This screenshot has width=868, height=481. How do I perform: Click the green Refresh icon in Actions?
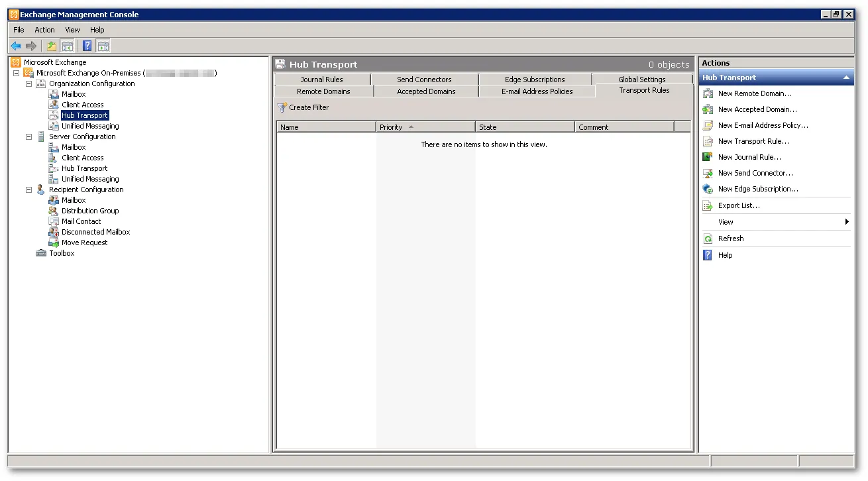tap(708, 239)
